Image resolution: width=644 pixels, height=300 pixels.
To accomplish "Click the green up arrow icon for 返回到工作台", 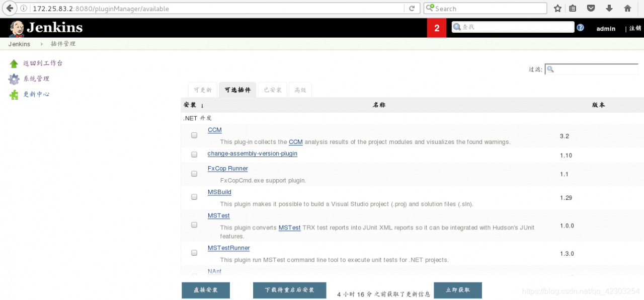I will coord(14,64).
